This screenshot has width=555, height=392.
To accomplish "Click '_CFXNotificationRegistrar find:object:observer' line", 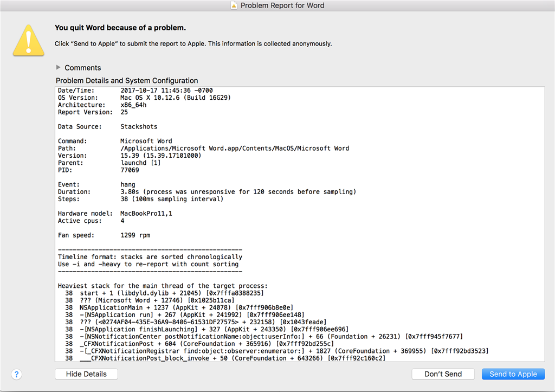I will click(x=277, y=351).
